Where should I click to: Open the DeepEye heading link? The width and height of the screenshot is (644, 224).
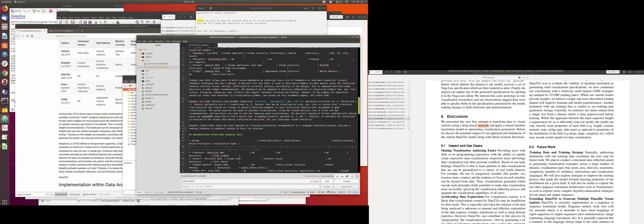click(x=18, y=16)
